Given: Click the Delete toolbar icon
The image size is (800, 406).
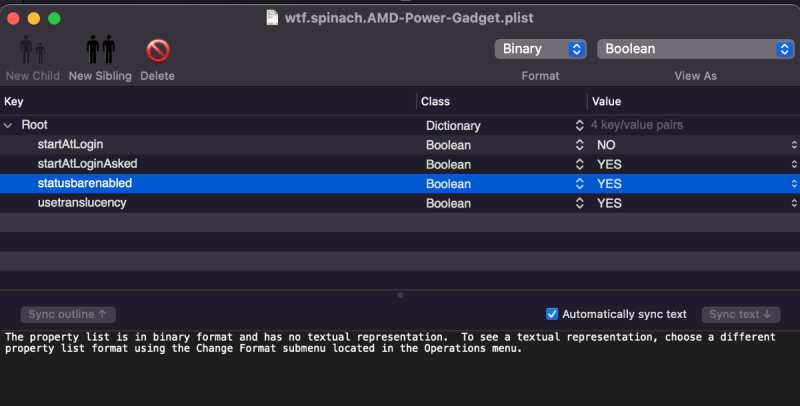Looking at the screenshot, I should coord(157,51).
